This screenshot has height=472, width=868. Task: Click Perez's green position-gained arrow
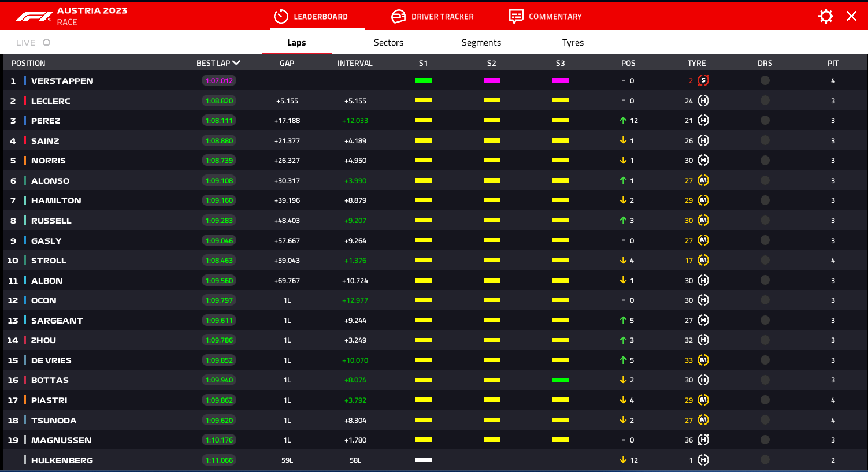point(623,121)
